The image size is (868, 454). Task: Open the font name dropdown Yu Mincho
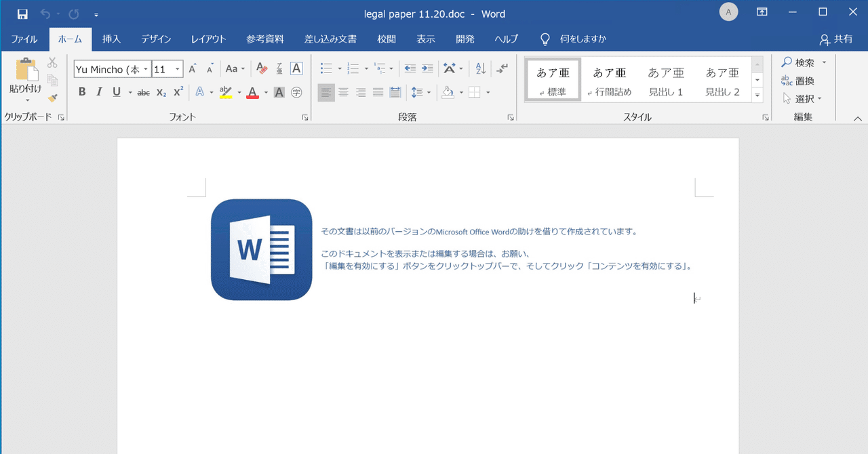[x=146, y=69]
